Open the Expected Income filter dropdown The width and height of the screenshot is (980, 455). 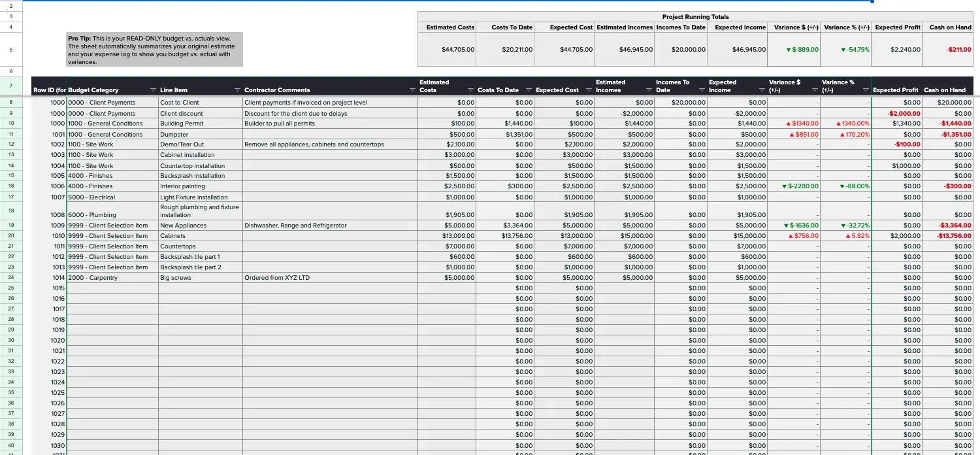tap(762, 90)
